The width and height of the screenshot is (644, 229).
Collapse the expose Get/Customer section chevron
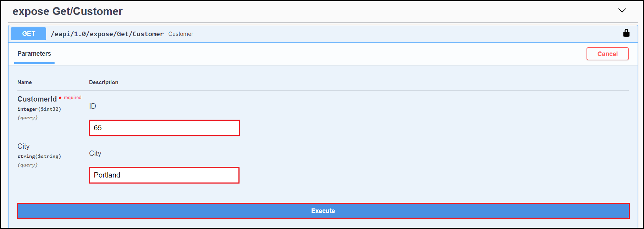(x=622, y=10)
